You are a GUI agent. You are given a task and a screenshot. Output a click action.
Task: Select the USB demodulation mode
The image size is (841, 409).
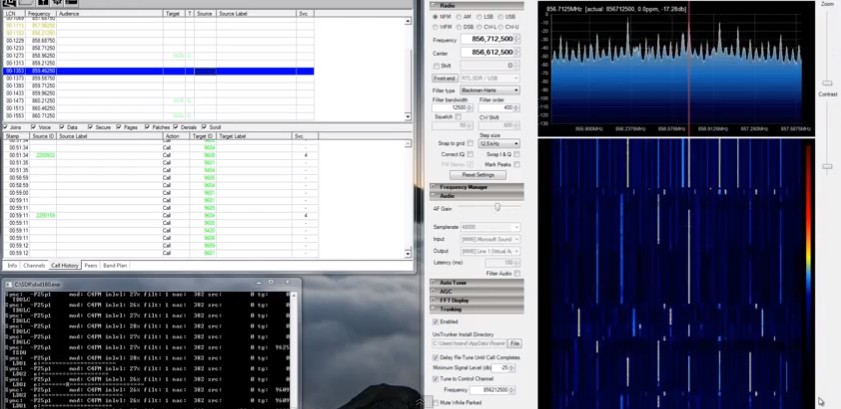(x=501, y=18)
